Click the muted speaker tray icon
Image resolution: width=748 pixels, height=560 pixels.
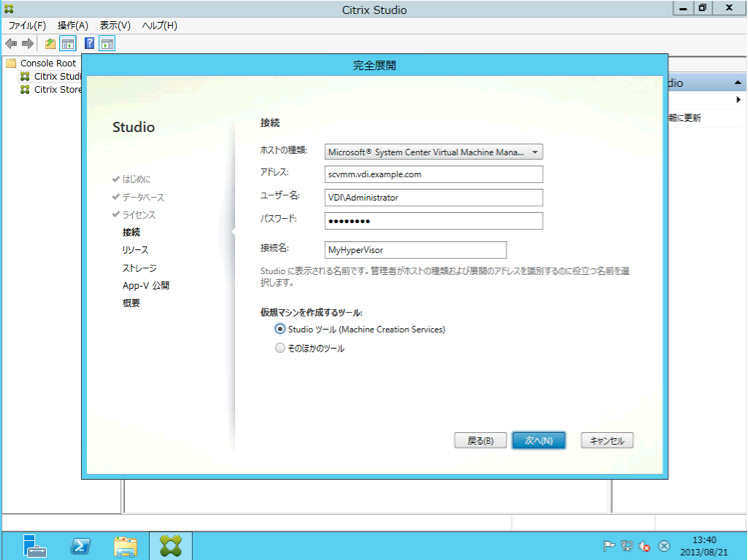(645, 546)
